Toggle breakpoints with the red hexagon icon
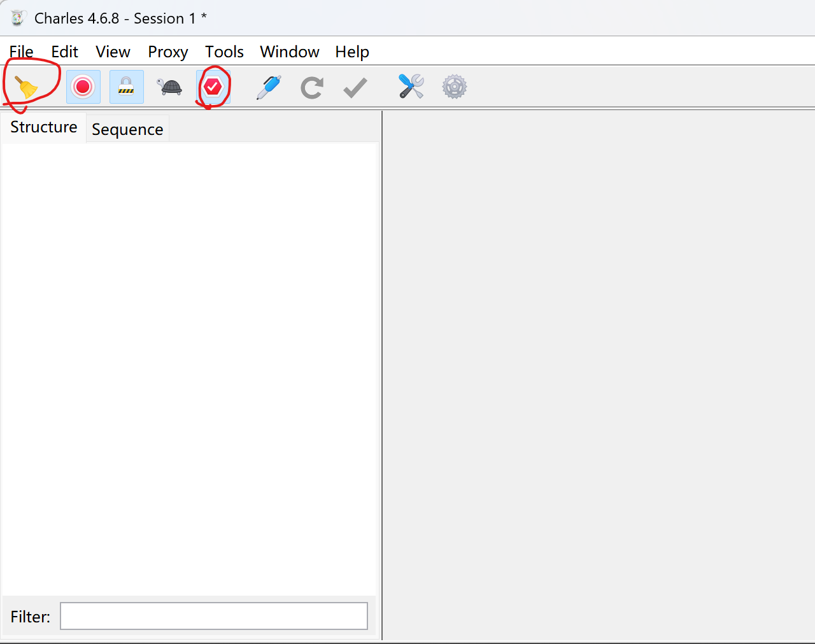Screen dimensions: 815x644 click(213, 87)
